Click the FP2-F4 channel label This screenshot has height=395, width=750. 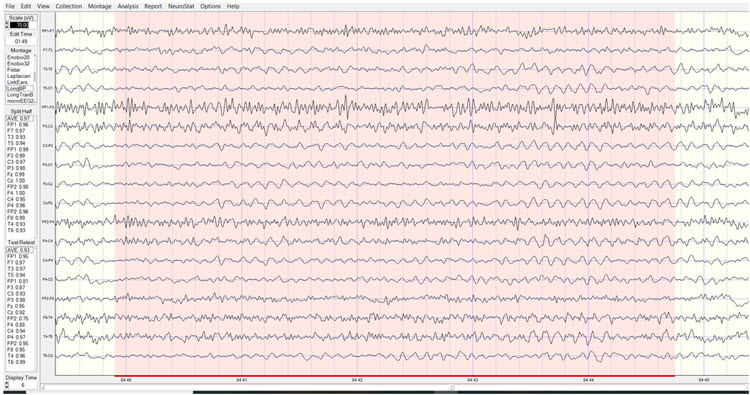point(47,222)
